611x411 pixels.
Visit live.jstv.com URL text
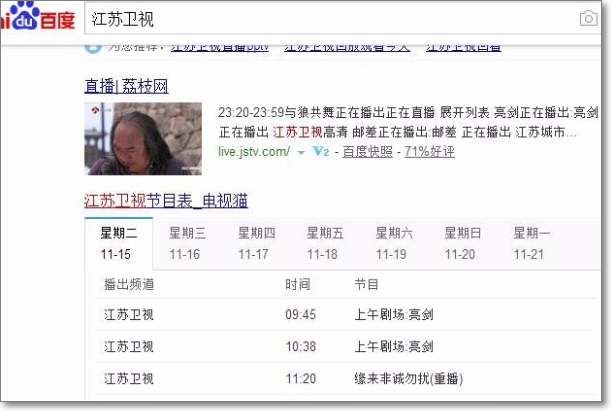coord(254,152)
